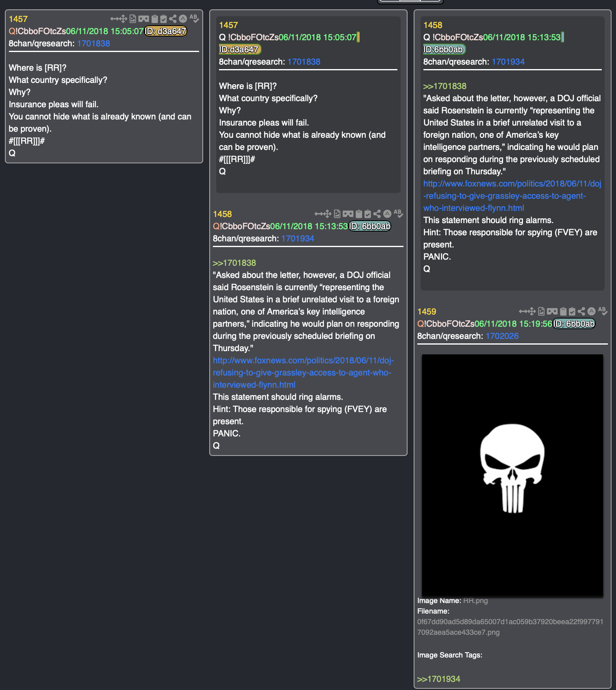Click the circled triangle icon on post 1459
This screenshot has width=616, height=690.
coord(592,311)
